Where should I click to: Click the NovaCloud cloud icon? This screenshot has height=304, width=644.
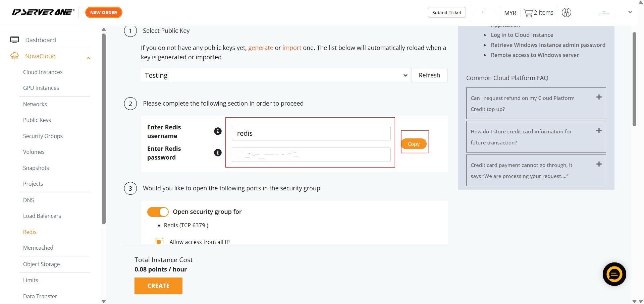pyautogui.click(x=14, y=56)
